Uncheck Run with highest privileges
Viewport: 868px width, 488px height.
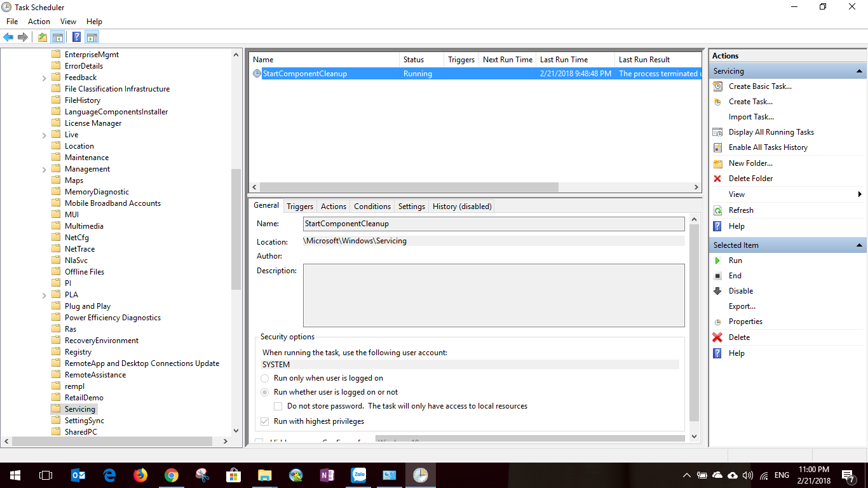265,421
